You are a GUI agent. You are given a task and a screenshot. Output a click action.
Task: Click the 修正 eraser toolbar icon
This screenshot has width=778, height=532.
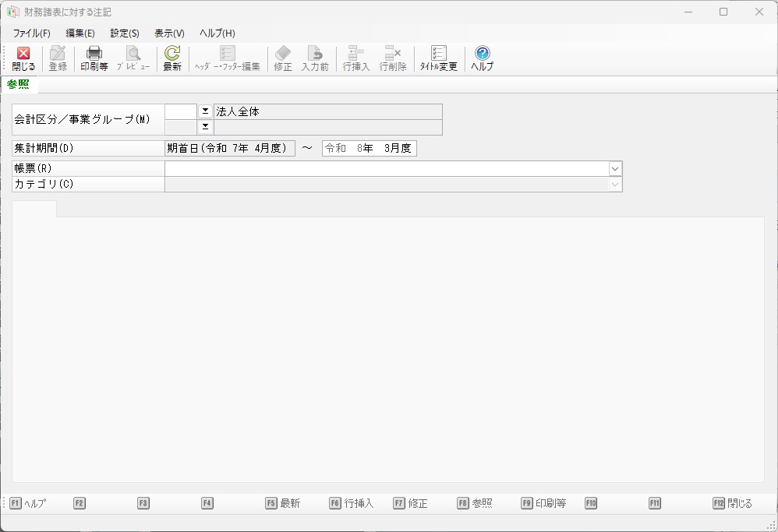(x=283, y=54)
